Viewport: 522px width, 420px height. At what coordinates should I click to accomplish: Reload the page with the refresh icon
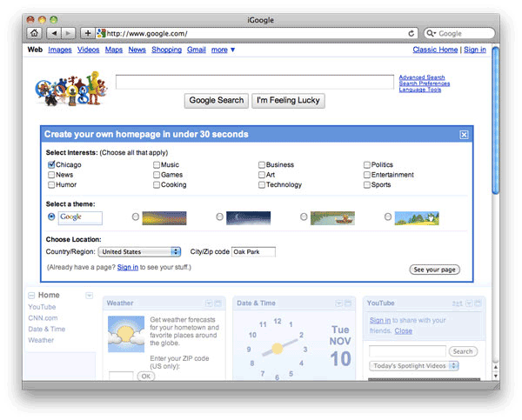(412, 33)
